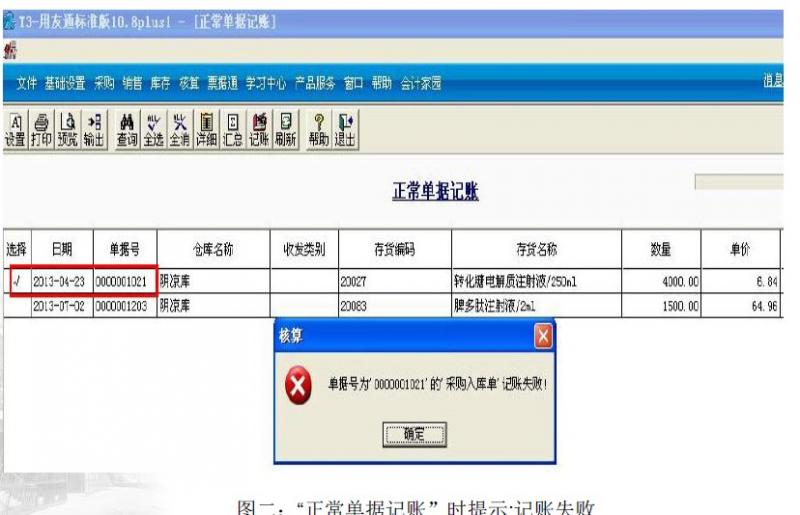The width and height of the screenshot is (800, 515).
Task: Select document number 0000001203 cell
Action: point(125,306)
